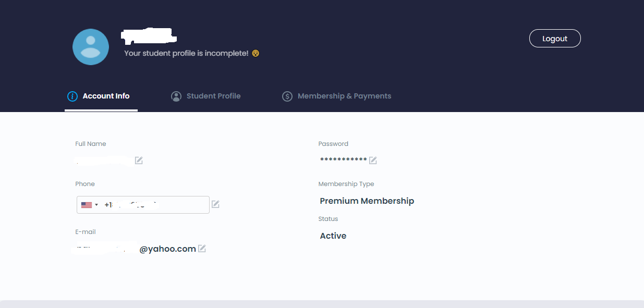Click the user avatar profile picture

pos(91,47)
